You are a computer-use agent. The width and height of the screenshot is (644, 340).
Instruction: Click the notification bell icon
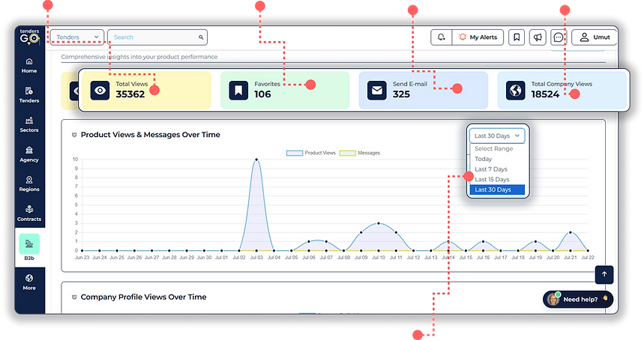[x=441, y=37]
